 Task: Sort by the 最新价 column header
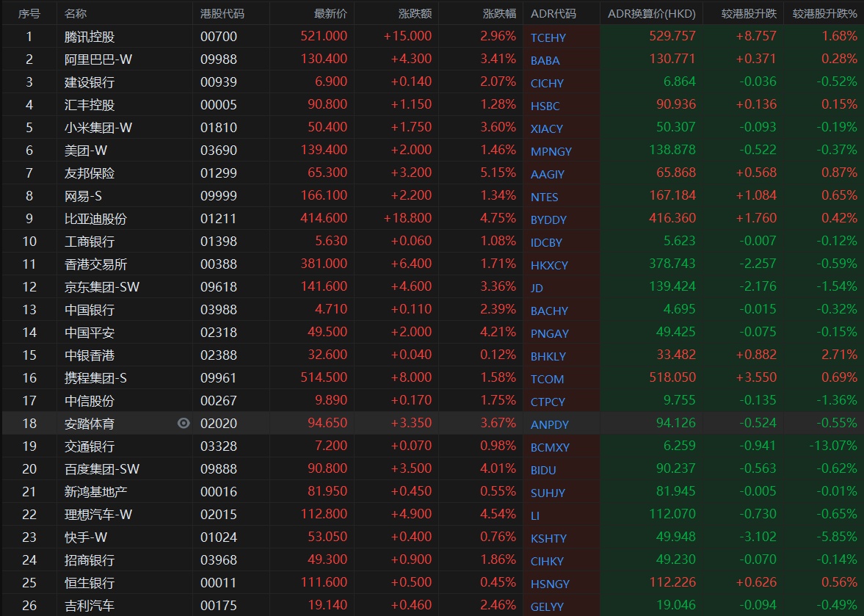[330, 14]
